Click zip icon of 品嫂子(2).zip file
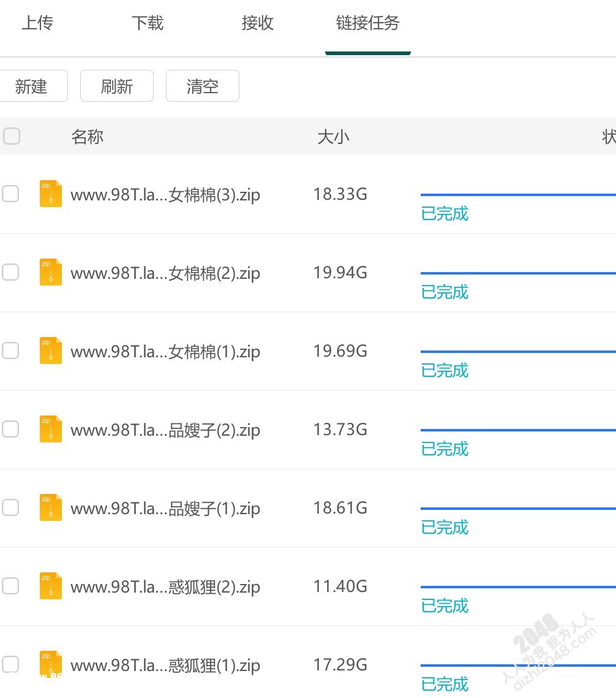Image resolution: width=616 pixels, height=698 pixels. coord(50,429)
